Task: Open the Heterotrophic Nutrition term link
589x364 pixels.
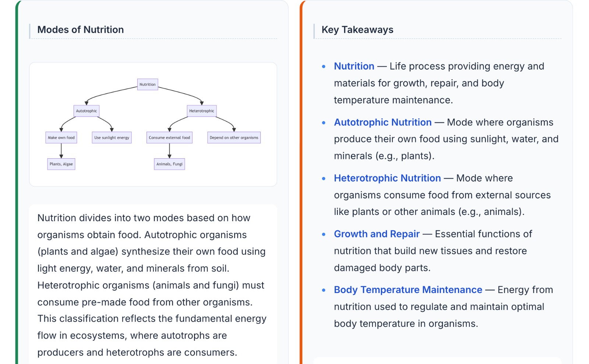Action: click(x=387, y=178)
